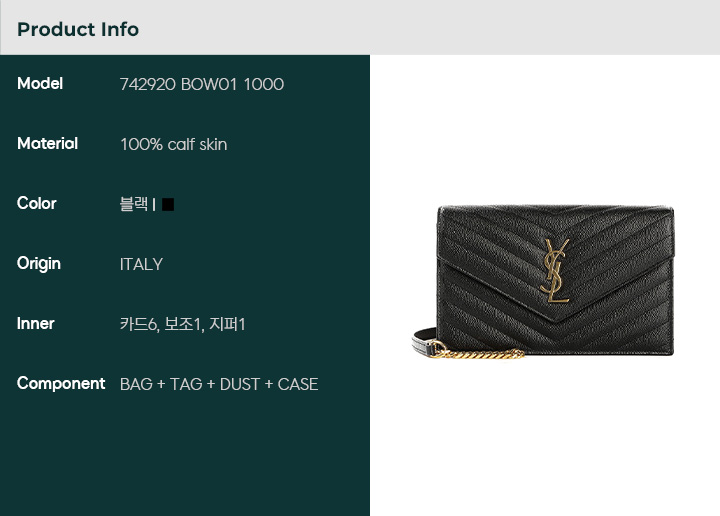
Task: Click the Product Info heading
Action: point(78,29)
